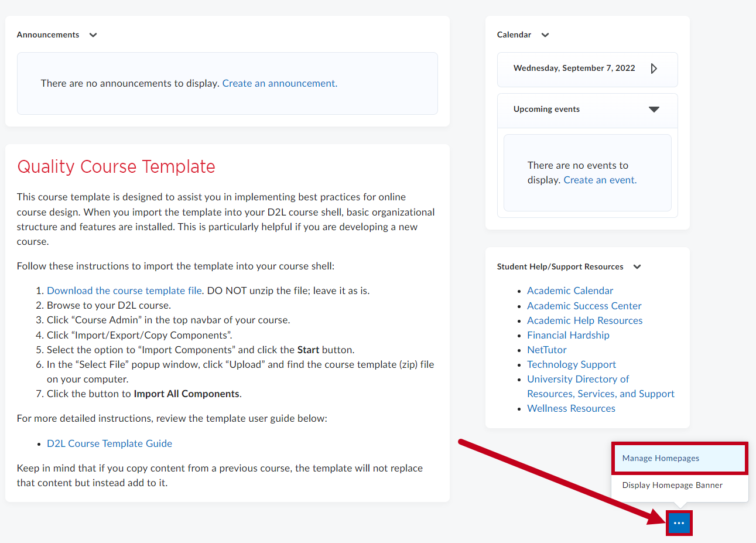This screenshot has width=756, height=543.
Task: Click Create an announcement link
Action: 279,83
